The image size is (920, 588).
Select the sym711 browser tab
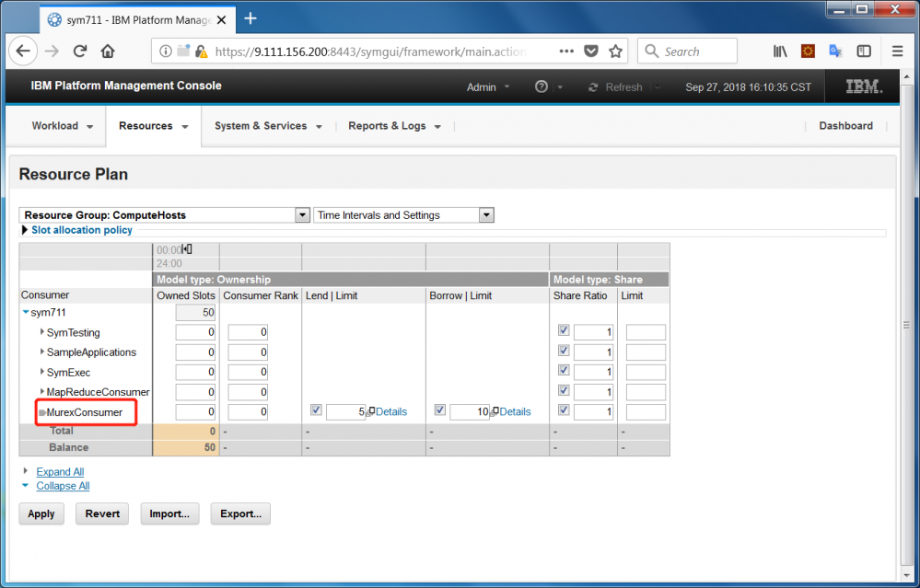[138, 20]
